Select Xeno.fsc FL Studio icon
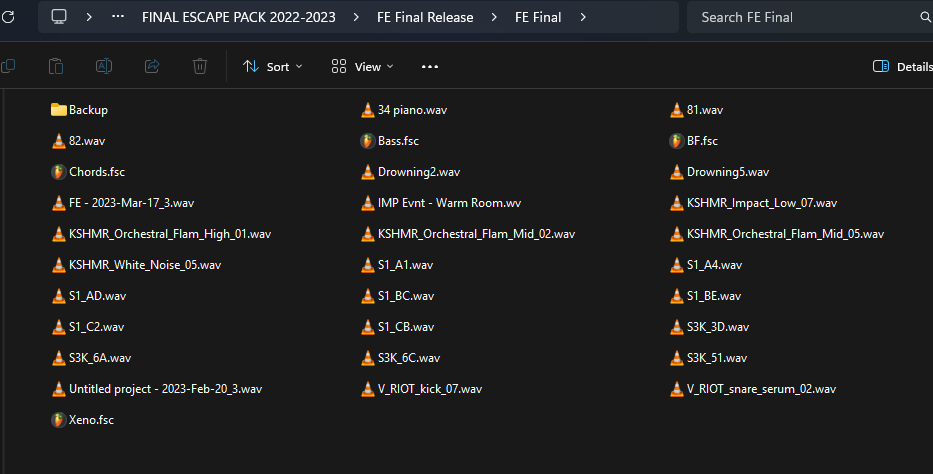Image resolution: width=933 pixels, height=474 pixels. click(58, 419)
